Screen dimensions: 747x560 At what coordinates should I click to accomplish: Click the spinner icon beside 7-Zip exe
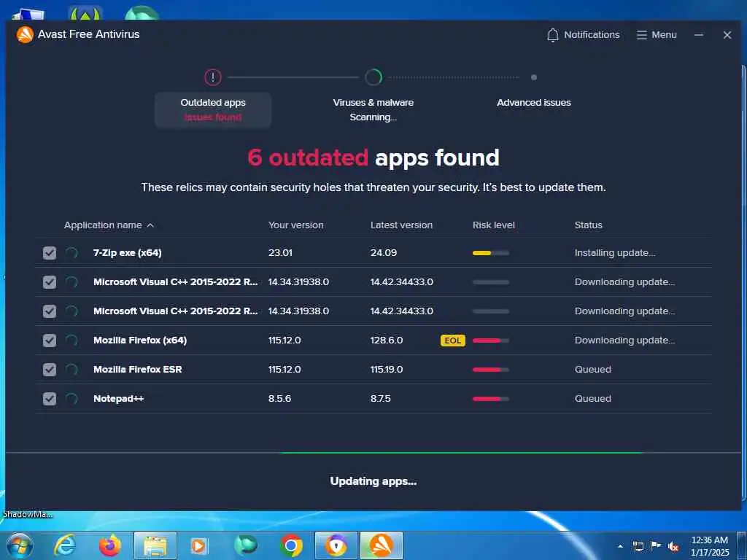[x=71, y=253]
